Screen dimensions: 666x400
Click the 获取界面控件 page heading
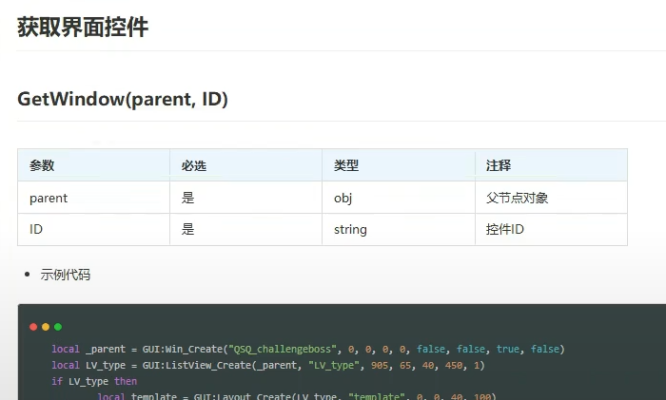coord(83,27)
